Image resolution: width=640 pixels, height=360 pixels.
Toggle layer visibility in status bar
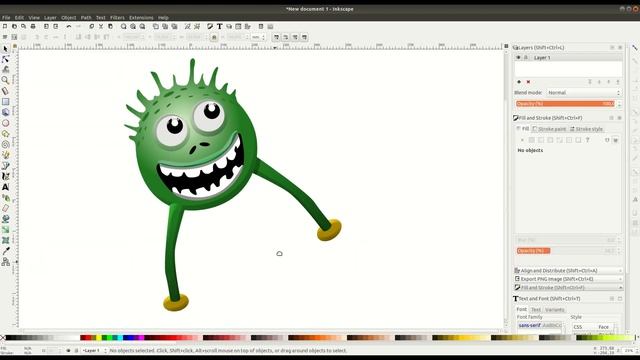click(x=68, y=350)
